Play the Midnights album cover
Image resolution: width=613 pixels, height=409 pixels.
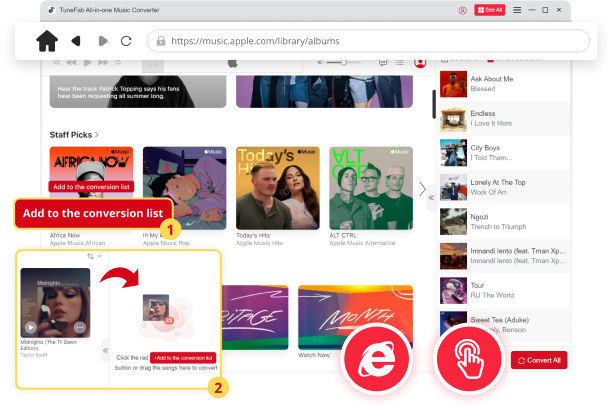click(x=30, y=327)
